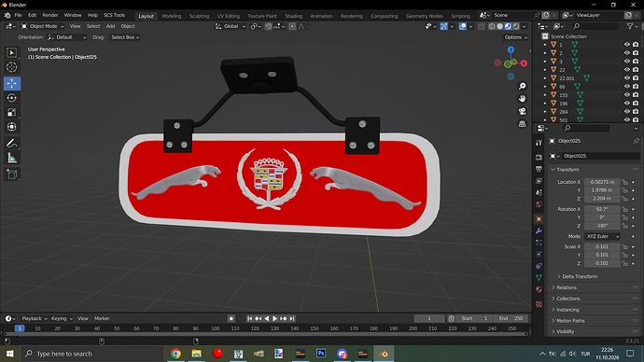Screen dimensions: 644x362
Task: Open the Modifier properties wrench tab
Action: coord(539,230)
